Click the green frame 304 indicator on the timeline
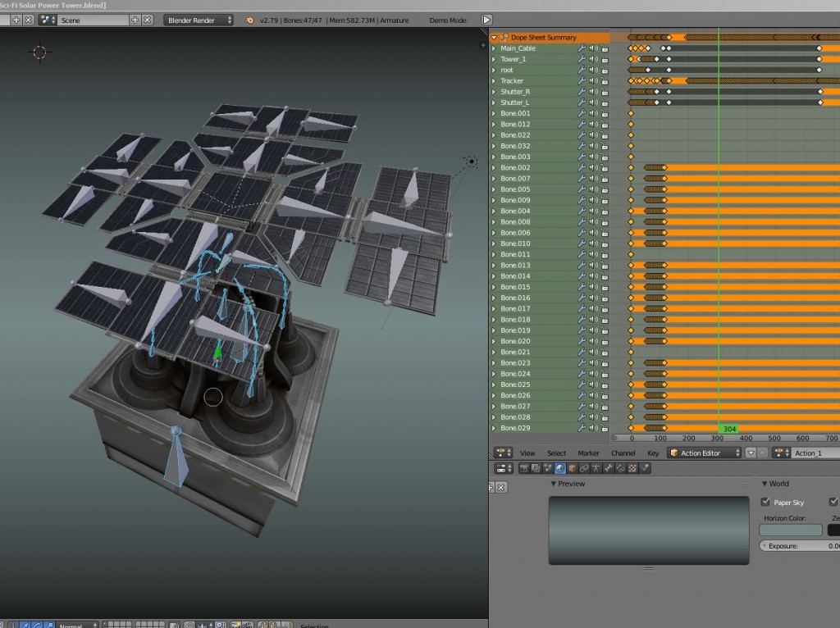Viewport: 840px width, 628px height. [x=727, y=427]
